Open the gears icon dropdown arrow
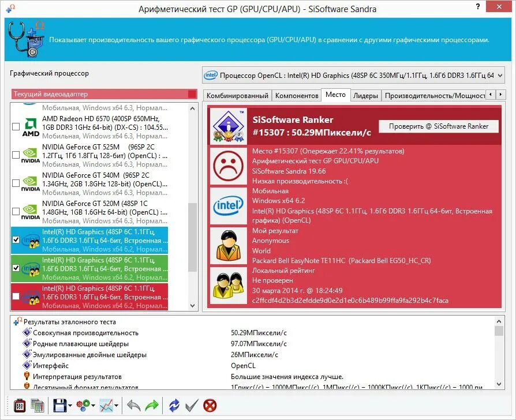 [x=94, y=406]
